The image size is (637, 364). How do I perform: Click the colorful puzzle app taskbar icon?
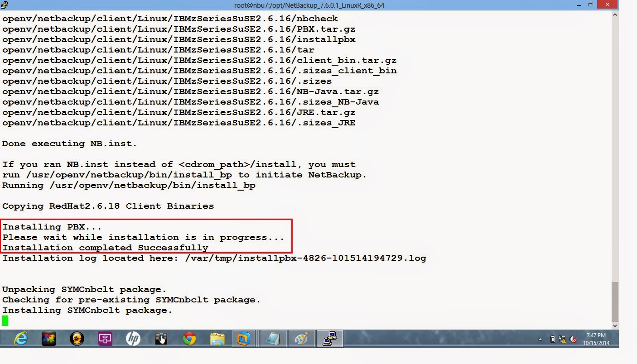[x=48, y=339]
